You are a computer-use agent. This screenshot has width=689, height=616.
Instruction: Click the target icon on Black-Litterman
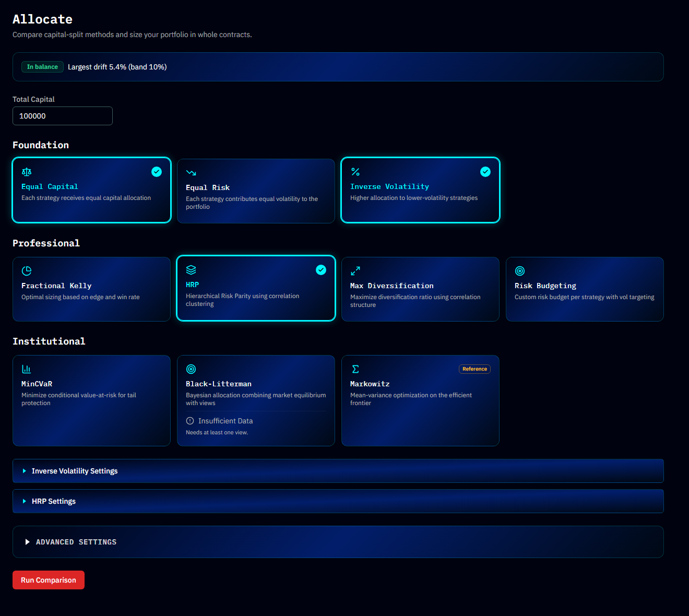coord(191,369)
